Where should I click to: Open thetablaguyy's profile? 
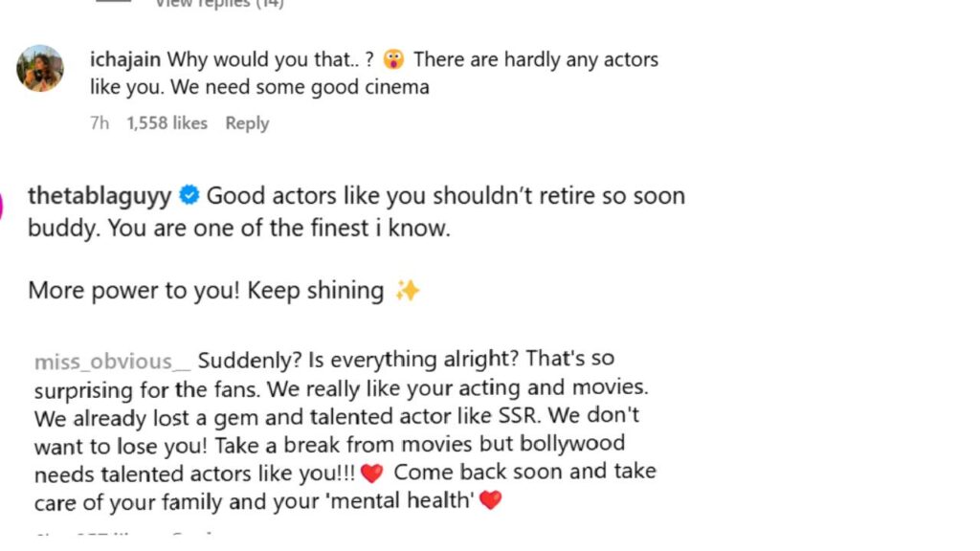100,197
